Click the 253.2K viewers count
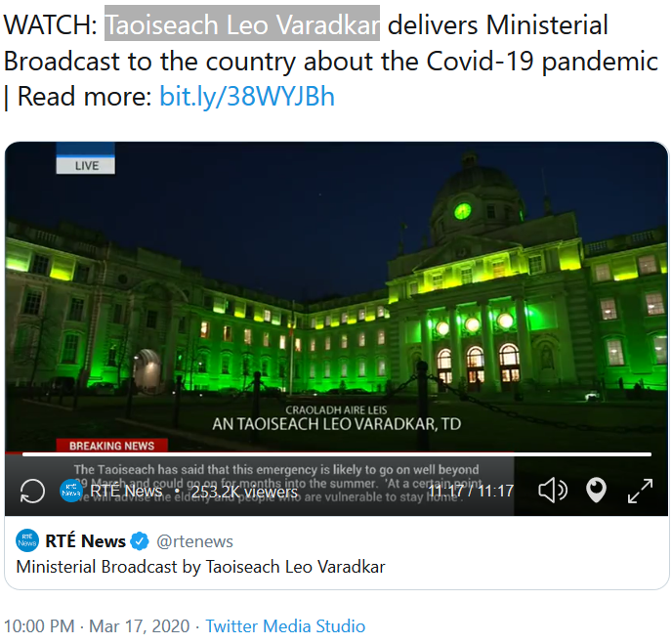The width and height of the screenshot is (672, 644). coord(244,492)
